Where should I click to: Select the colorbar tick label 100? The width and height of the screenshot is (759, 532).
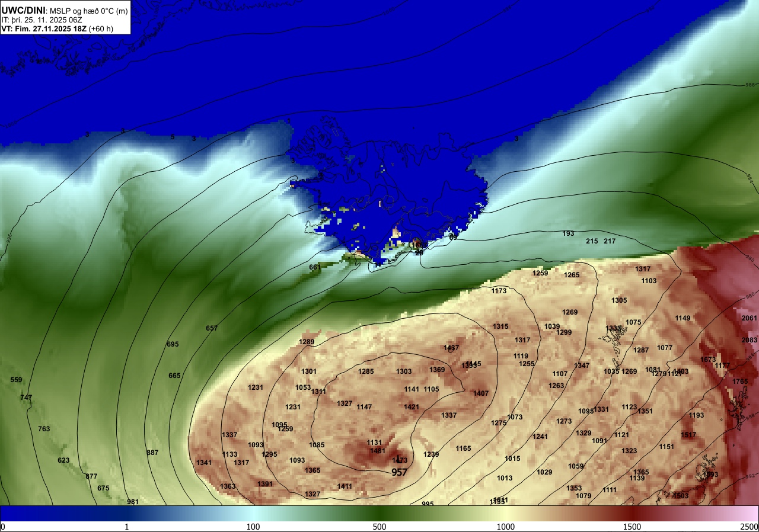253,527
